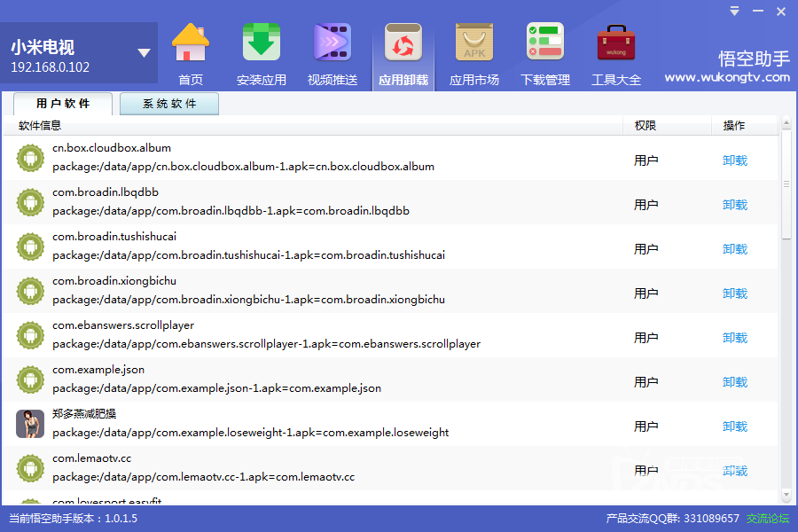Viewport: 798px width, 532px height.
Task: Switch to the 系统软件 tab
Action: click(x=169, y=104)
